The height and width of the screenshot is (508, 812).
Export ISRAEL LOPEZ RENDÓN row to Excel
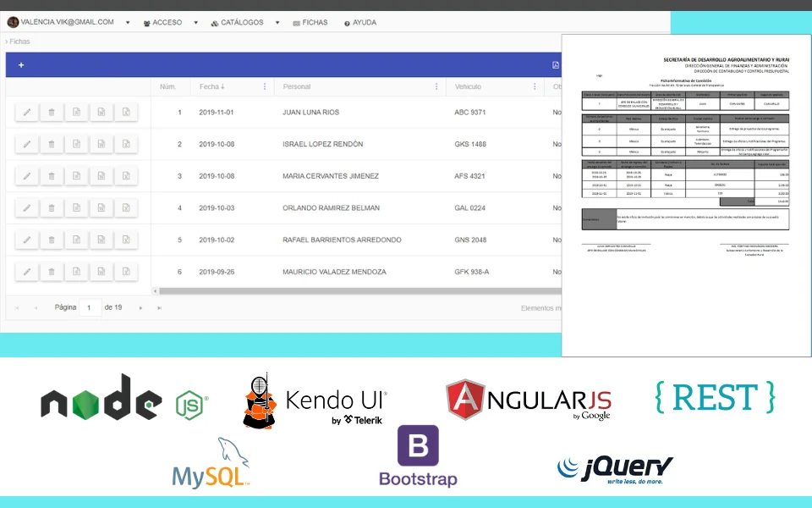pos(126,144)
